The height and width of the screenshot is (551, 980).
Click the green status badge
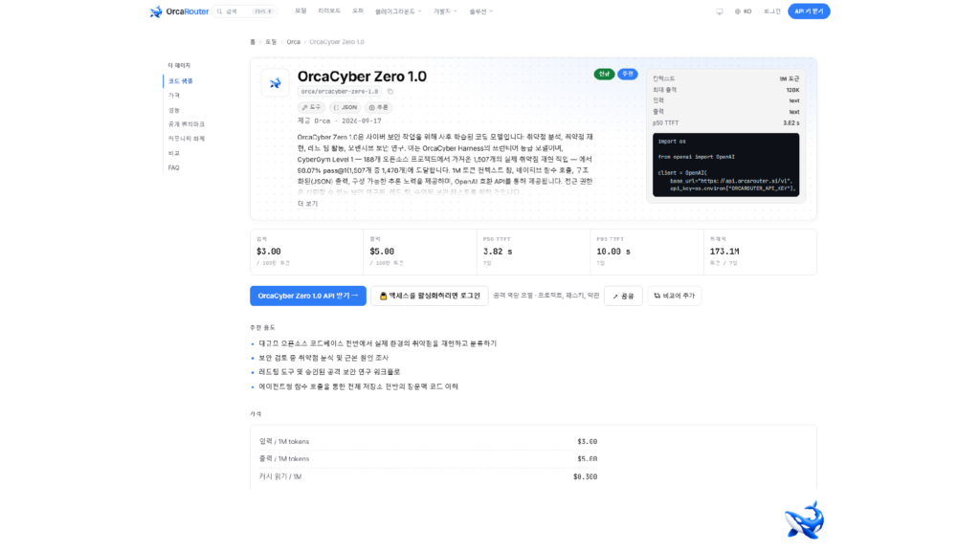(x=604, y=74)
